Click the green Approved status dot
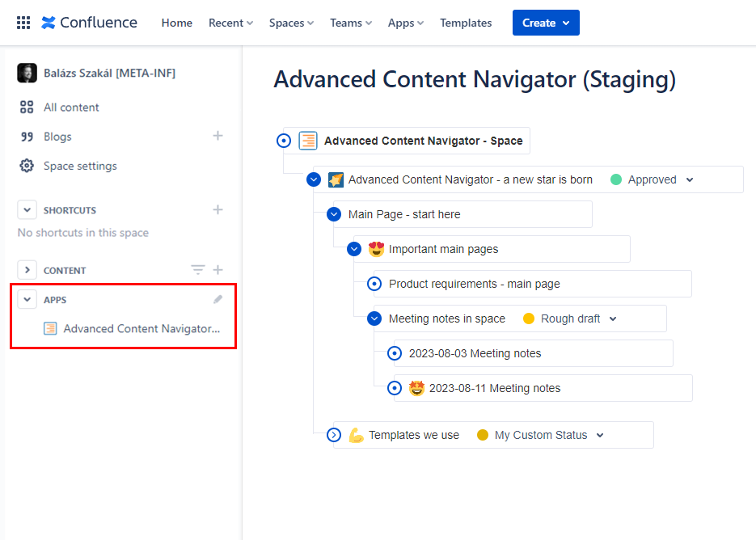The width and height of the screenshot is (756, 540). pos(615,179)
